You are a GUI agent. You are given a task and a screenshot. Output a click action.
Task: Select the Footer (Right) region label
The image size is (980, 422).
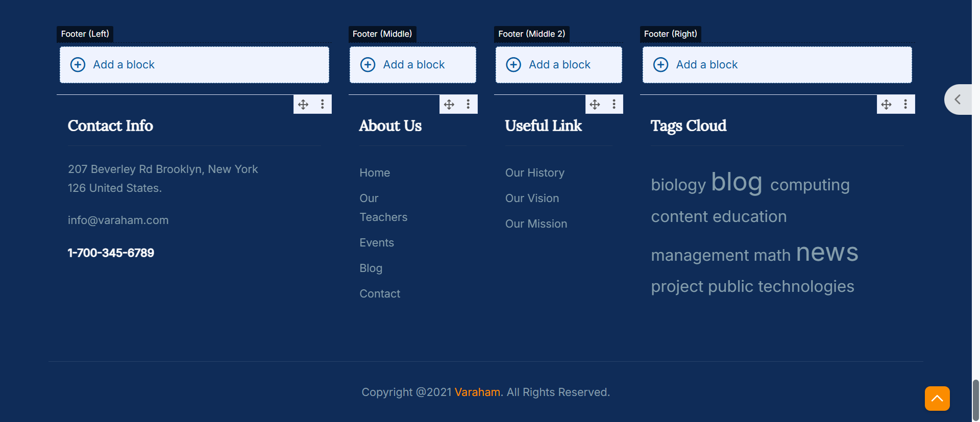tap(670, 34)
